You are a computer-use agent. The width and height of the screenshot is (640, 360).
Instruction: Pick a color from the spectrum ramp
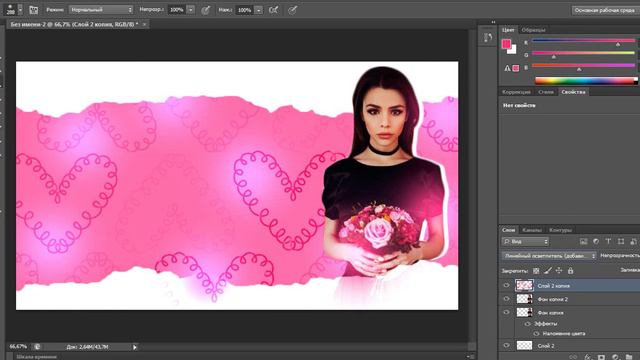[586, 81]
